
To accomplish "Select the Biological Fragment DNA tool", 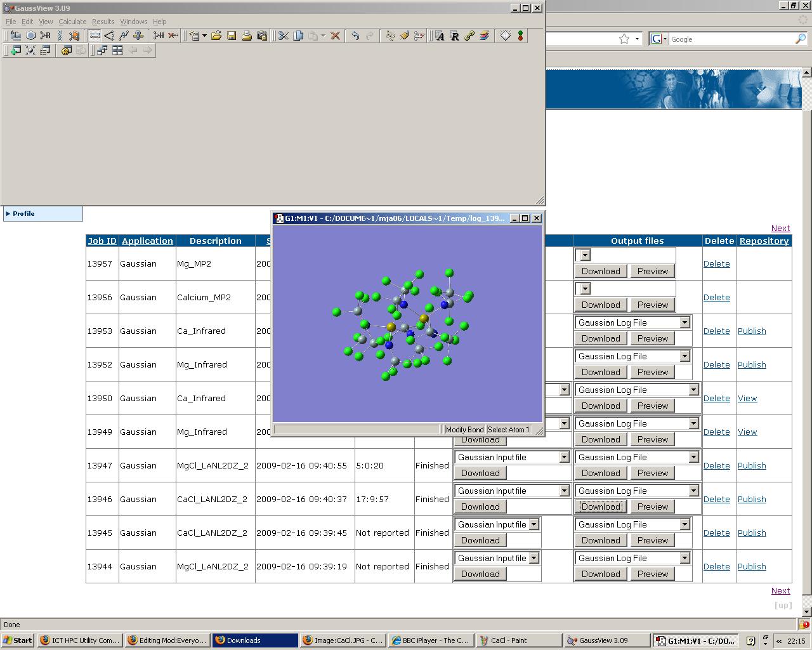I will [x=60, y=36].
